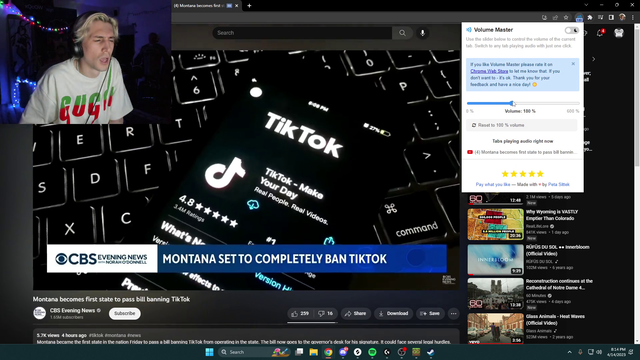Open Steam from the taskbar

point(431,352)
